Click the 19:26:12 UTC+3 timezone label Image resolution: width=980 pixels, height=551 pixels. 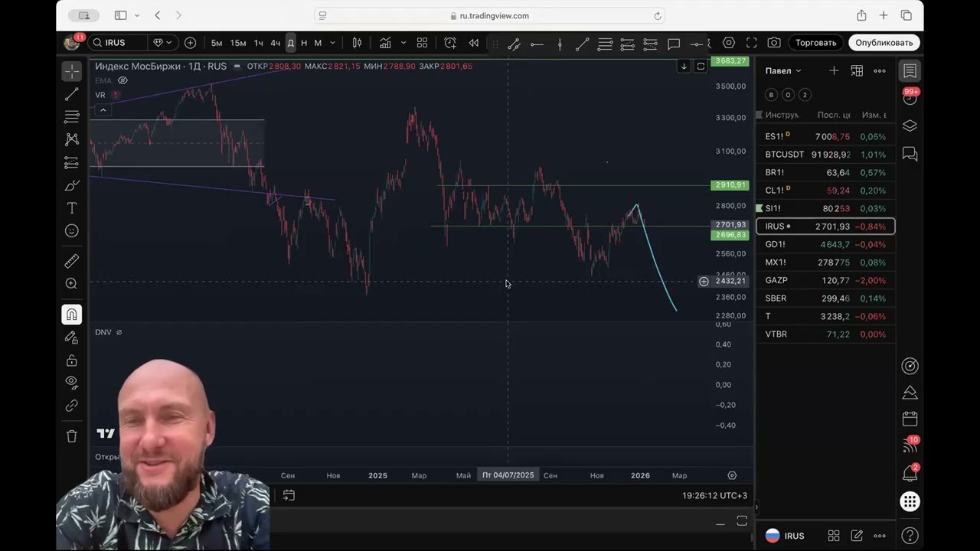pos(714,496)
